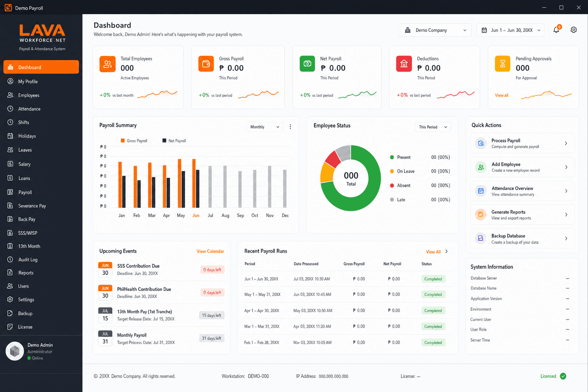Click the SSS Contribution Due event
Viewport: 588px width, 392px height.
(161, 269)
